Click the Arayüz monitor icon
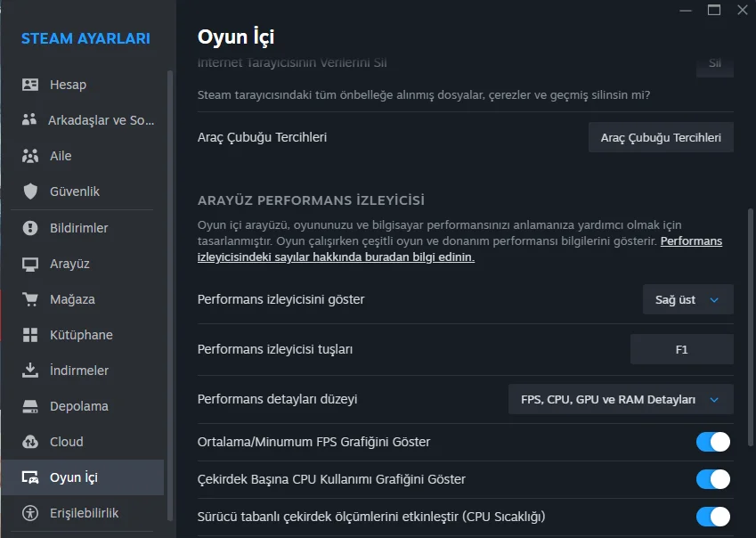The width and height of the screenshot is (756, 538). (x=30, y=265)
